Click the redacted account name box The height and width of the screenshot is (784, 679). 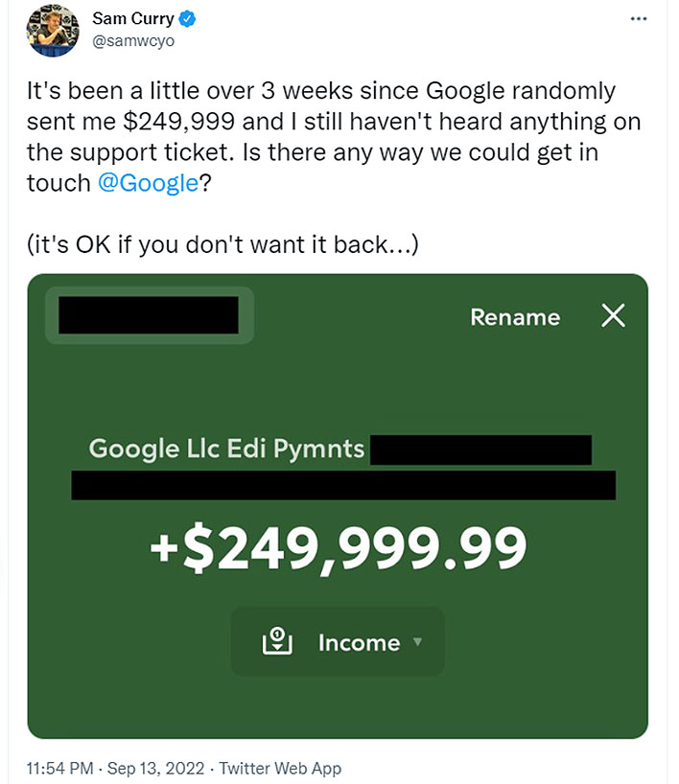point(149,315)
